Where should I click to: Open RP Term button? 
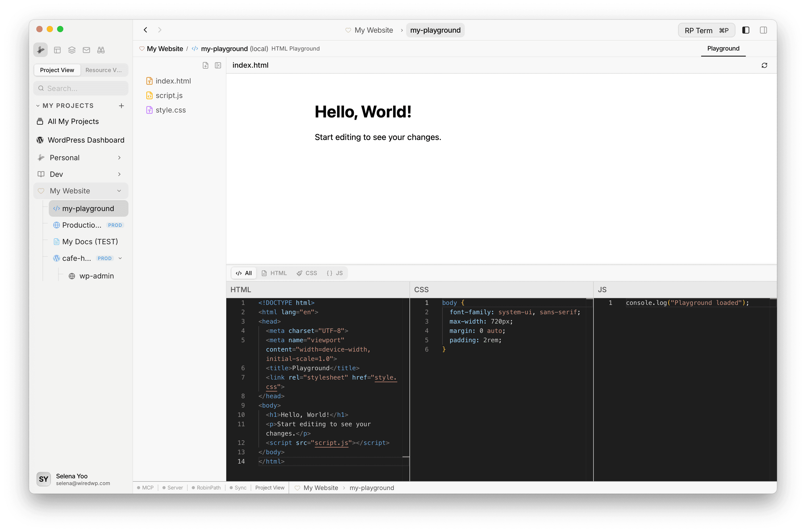coord(706,30)
